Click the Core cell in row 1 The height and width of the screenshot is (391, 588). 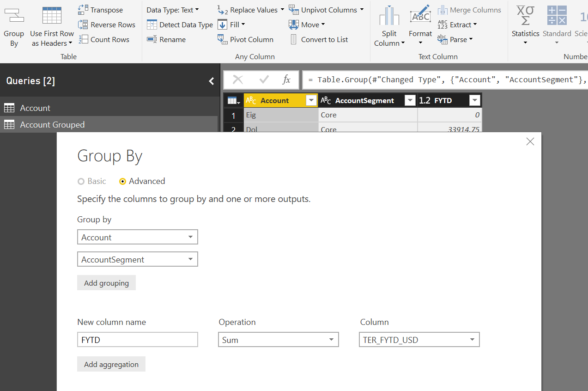coord(368,115)
